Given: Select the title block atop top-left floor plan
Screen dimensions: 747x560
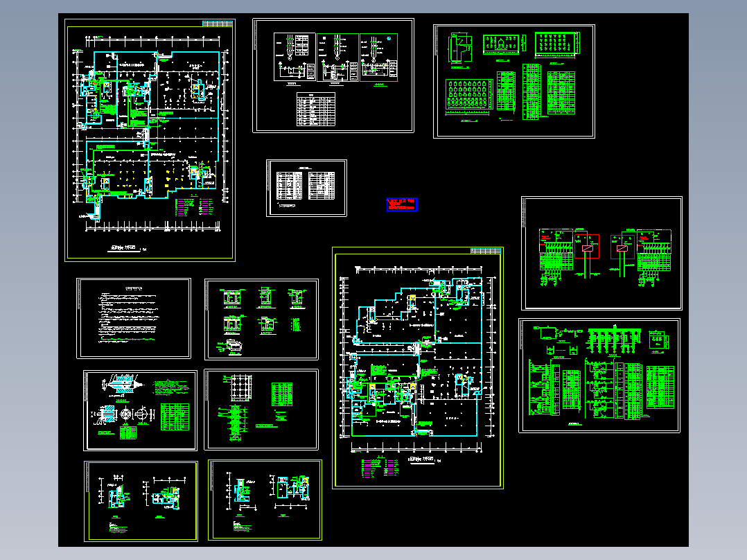Looking at the screenshot, I should click(x=218, y=24).
